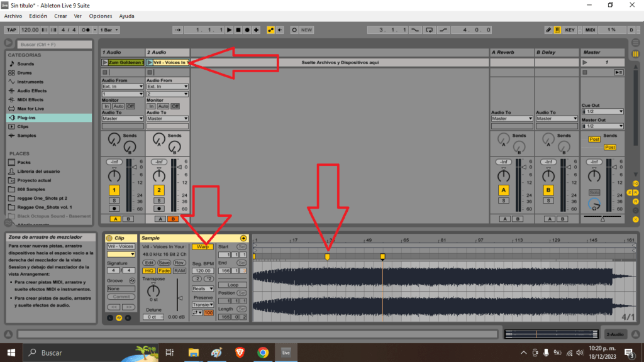
Task: Toggle the RAM mode button
Action: tap(179, 271)
